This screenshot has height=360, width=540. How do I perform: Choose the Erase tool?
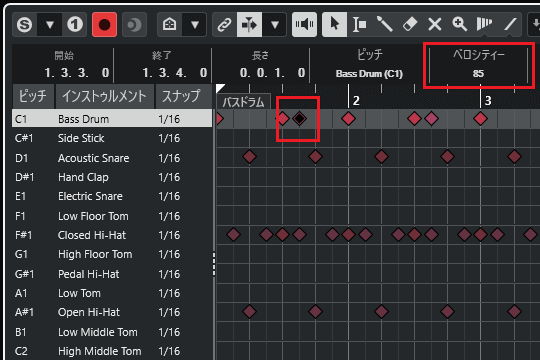point(409,24)
